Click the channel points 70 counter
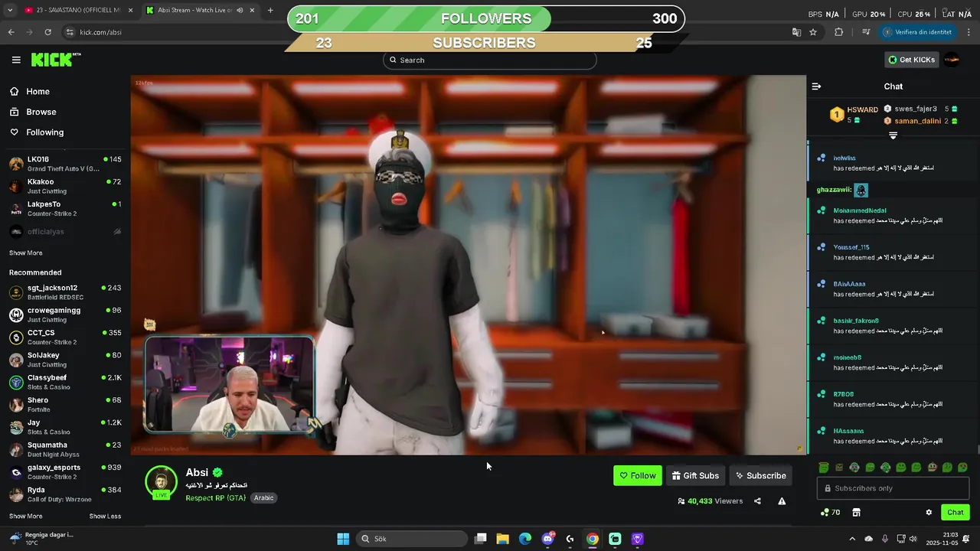The width and height of the screenshot is (980, 551). [x=831, y=513]
